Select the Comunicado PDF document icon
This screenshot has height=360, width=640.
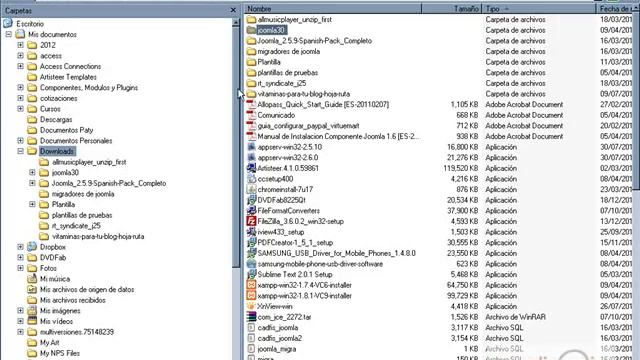(x=251, y=115)
